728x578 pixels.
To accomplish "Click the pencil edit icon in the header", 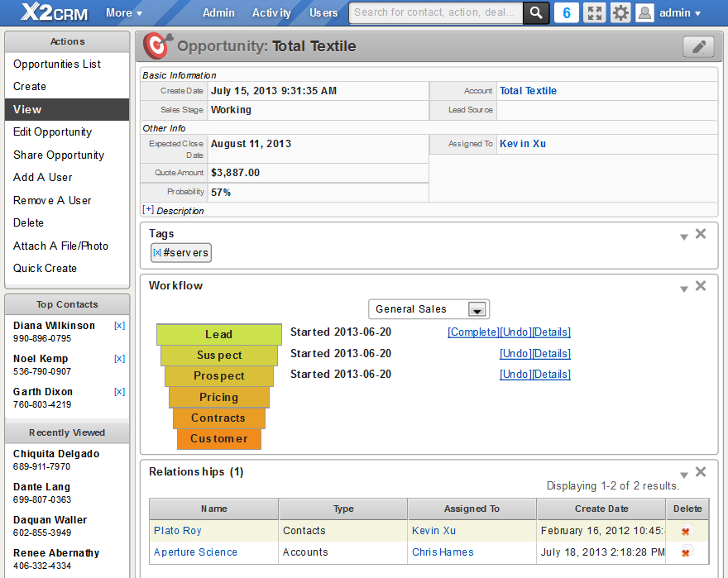I will [699, 46].
